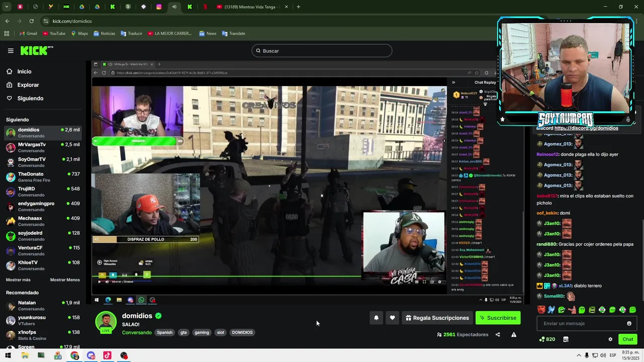This screenshot has height=362, width=644.
Task: Click the discord.gg/domidios link in chat
Action: pyautogui.click(x=586, y=128)
